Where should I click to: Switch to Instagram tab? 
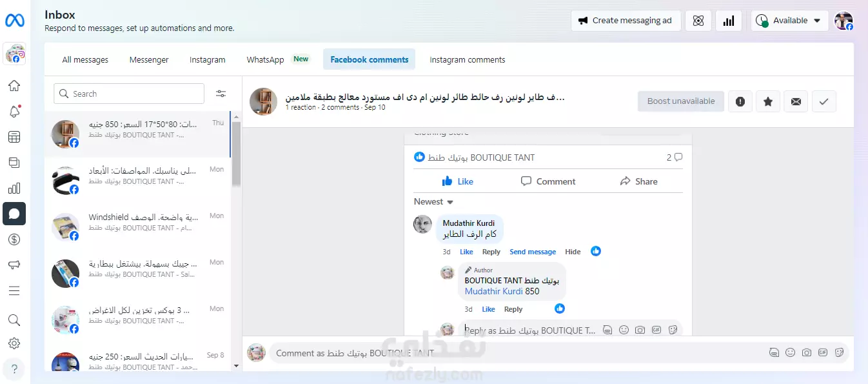[x=208, y=59]
